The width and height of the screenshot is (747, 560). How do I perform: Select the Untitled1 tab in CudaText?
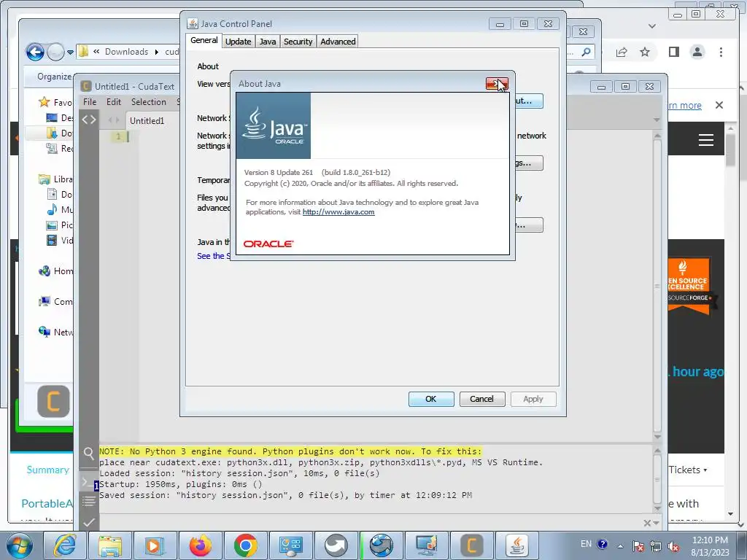pos(147,121)
